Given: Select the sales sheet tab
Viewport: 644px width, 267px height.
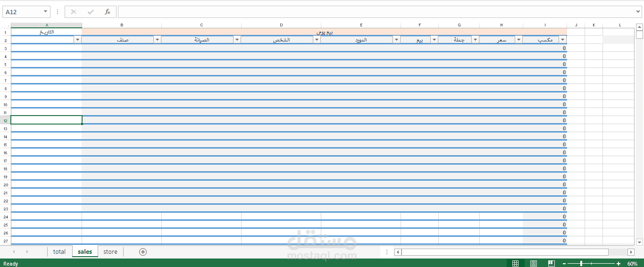Looking at the screenshot, I should pyautogui.click(x=85, y=252).
